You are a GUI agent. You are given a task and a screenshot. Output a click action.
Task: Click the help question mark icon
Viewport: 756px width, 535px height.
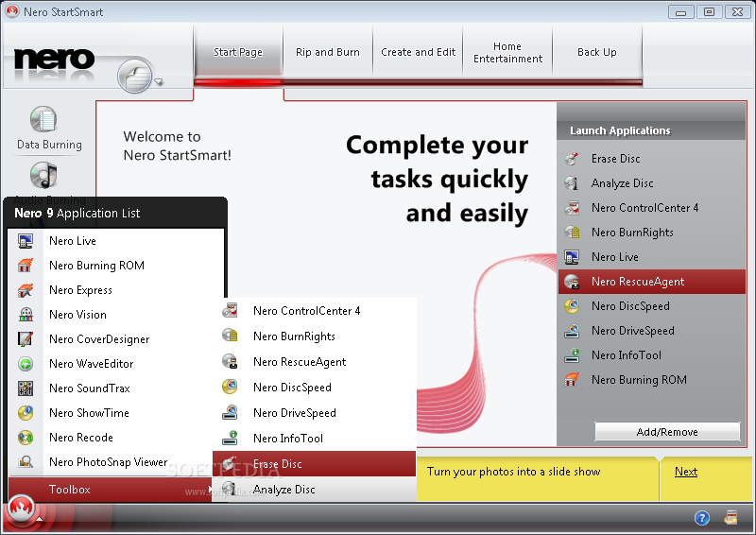[x=702, y=518]
